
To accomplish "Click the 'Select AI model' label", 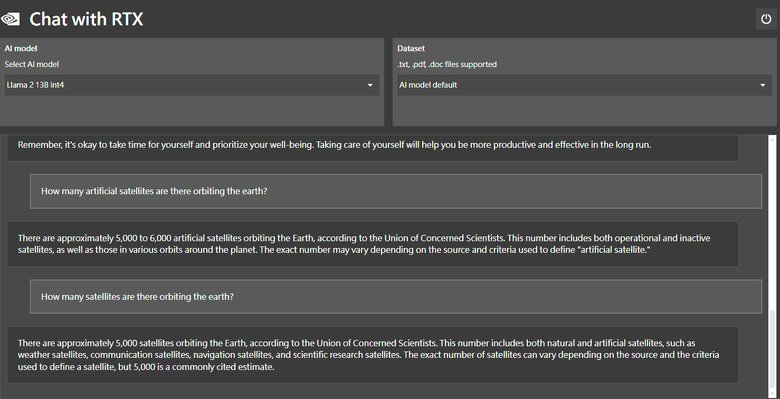I will 32,64.
